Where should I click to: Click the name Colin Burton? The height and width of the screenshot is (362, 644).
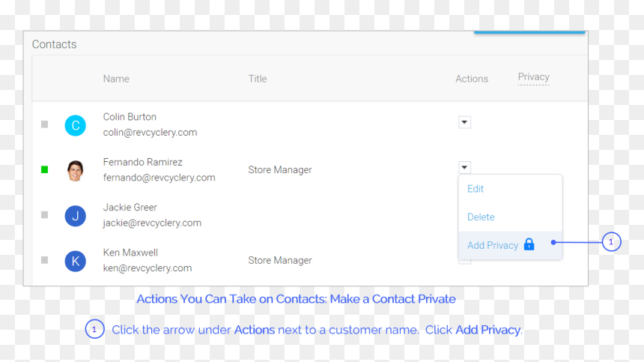pos(130,117)
